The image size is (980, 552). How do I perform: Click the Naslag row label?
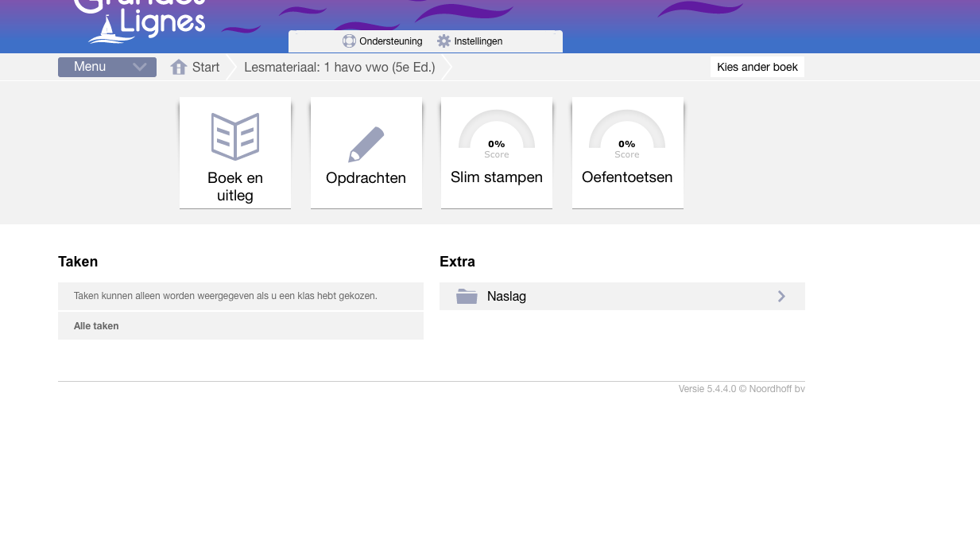click(x=506, y=297)
